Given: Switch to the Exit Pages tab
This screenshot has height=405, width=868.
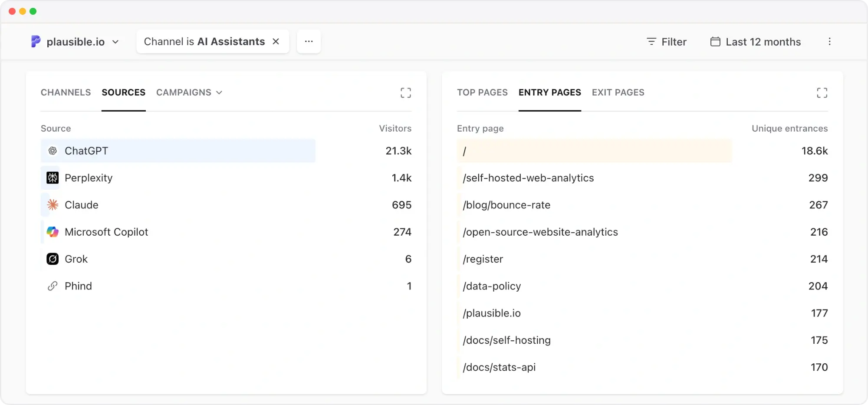Looking at the screenshot, I should (x=618, y=92).
